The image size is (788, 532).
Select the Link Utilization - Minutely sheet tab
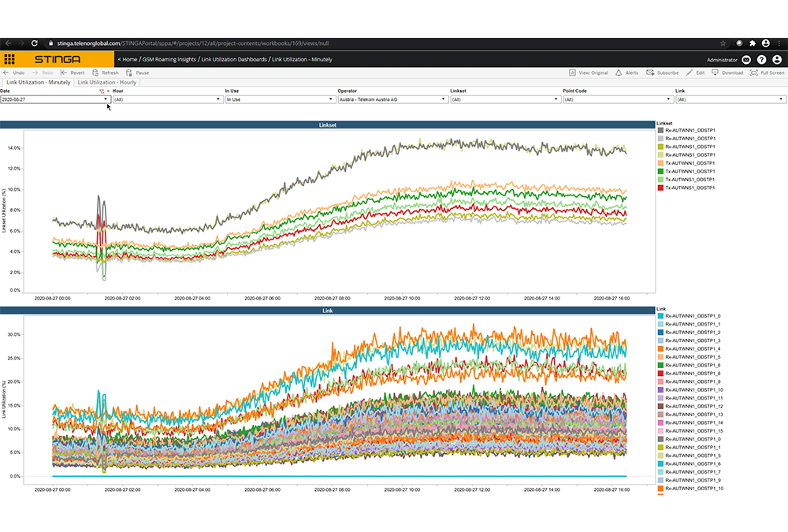[x=38, y=83]
